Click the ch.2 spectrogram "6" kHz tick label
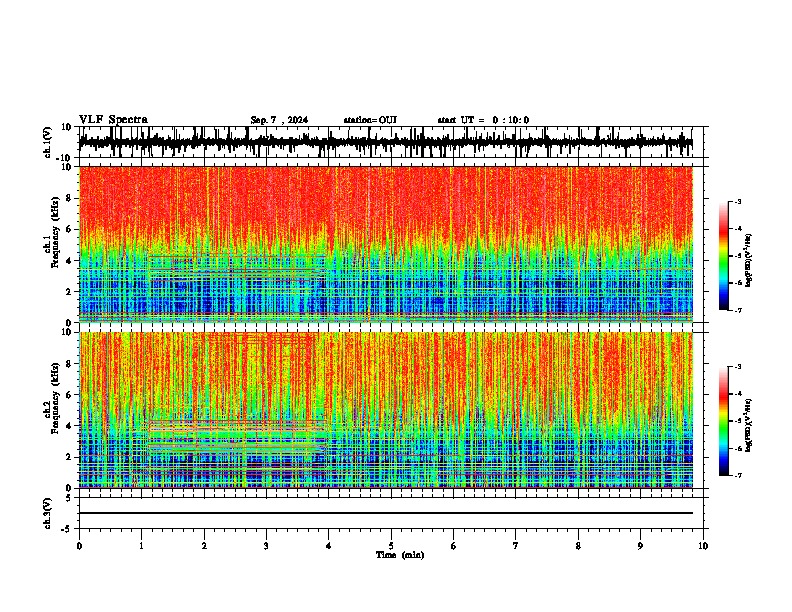792x612 pixels. click(x=69, y=394)
